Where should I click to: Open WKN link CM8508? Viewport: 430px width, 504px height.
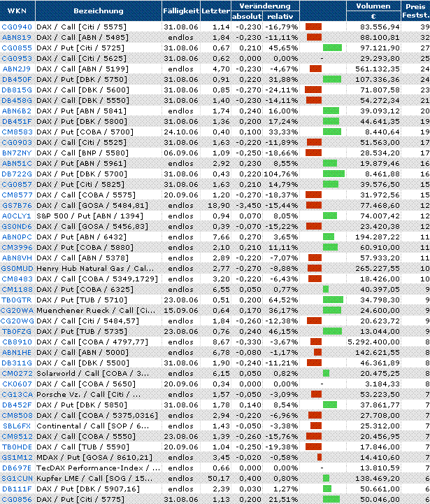pyautogui.click(x=17, y=416)
